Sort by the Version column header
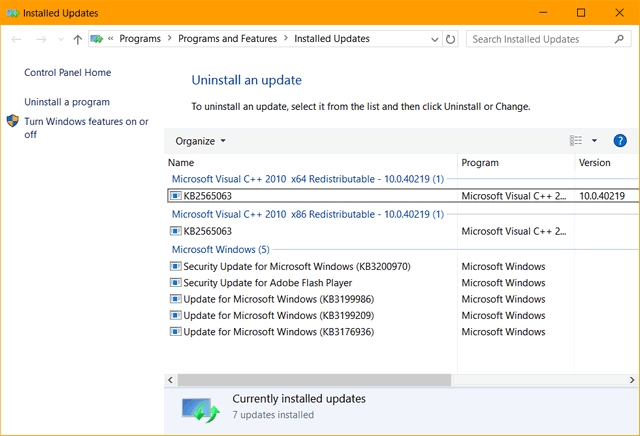Image resolution: width=640 pixels, height=436 pixels. point(594,162)
